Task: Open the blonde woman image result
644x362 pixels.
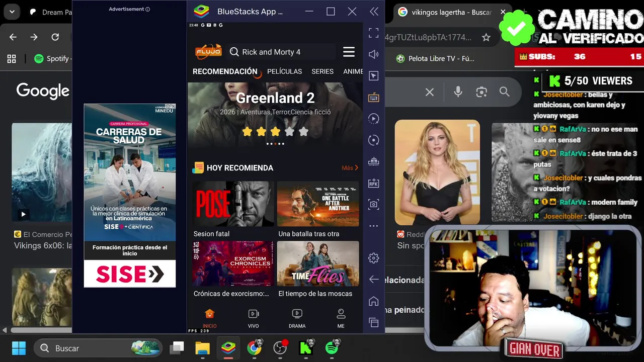Action: coord(437,172)
